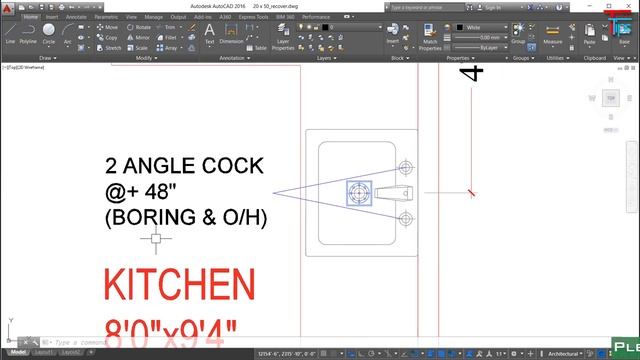Click the Scale tool
The height and width of the screenshot is (360, 640).
(138, 48)
